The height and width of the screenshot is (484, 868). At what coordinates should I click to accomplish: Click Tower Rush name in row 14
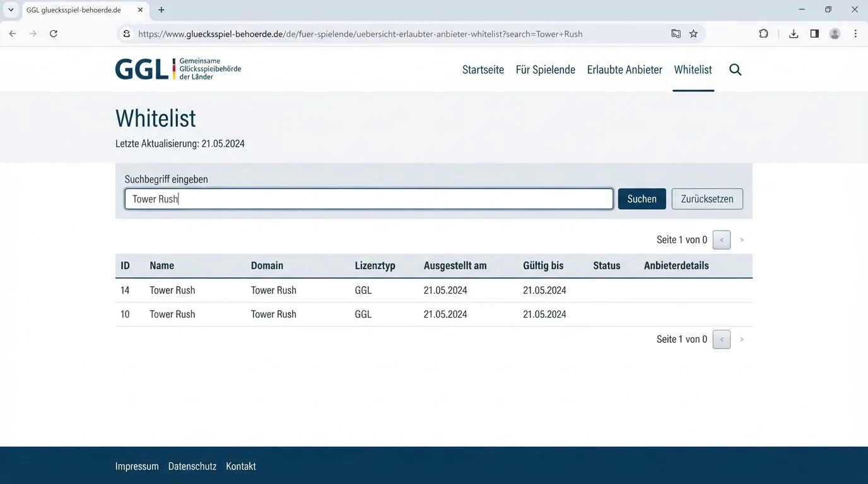click(172, 291)
